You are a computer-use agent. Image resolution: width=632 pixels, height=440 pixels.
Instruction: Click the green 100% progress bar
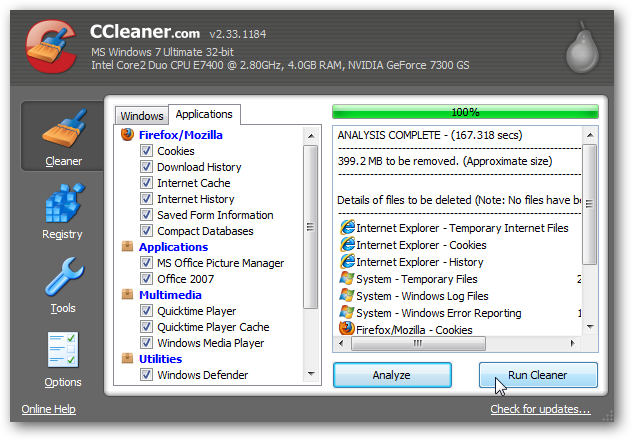tap(465, 112)
